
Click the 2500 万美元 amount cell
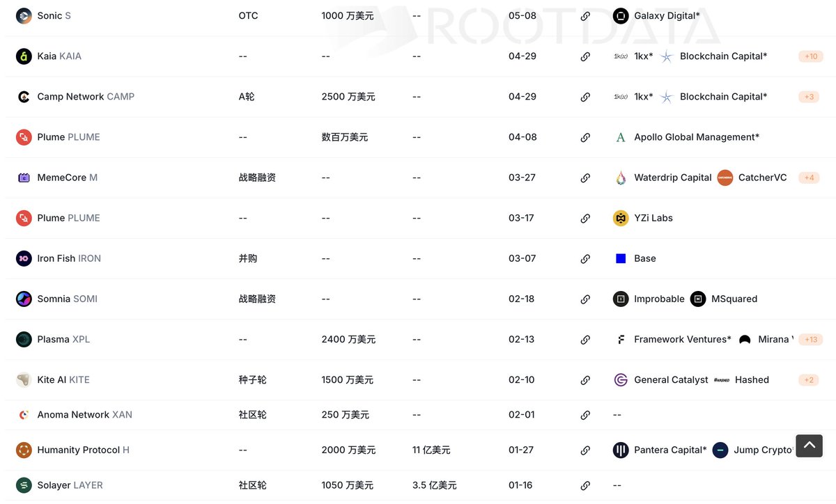coord(348,97)
